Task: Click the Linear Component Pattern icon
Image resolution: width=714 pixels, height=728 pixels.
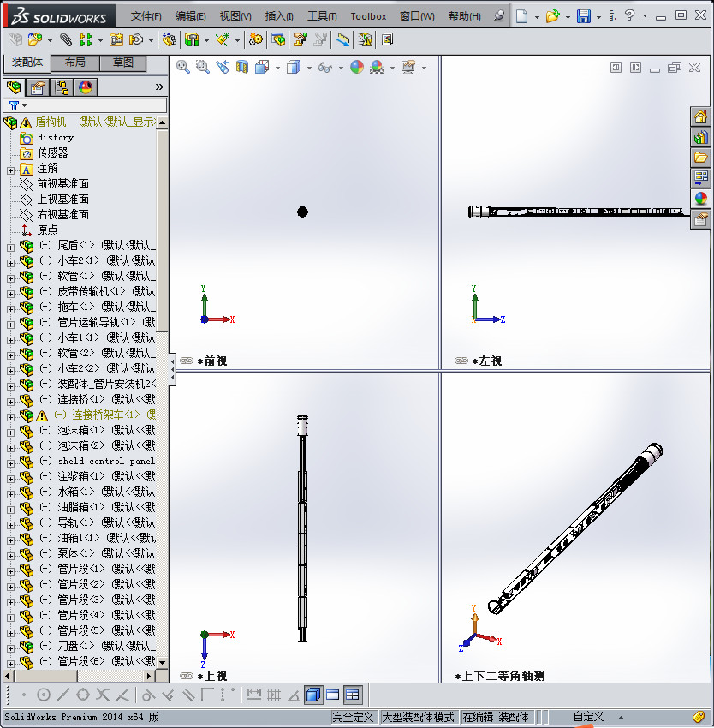Action: tap(86, 40)
